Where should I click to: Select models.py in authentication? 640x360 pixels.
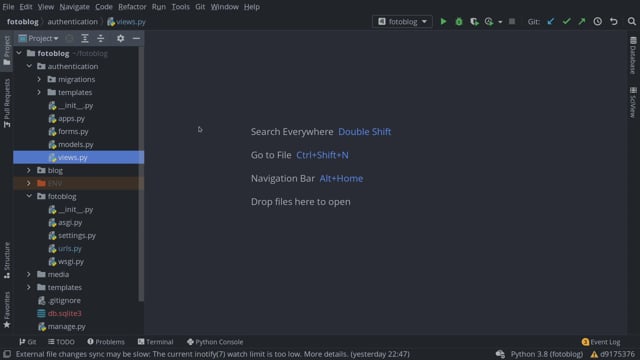76,144
